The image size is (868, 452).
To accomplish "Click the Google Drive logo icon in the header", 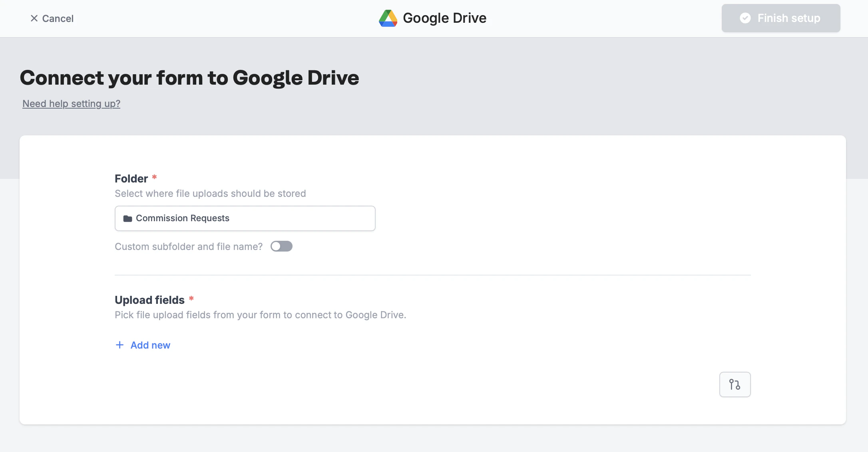I will [388, 18].
